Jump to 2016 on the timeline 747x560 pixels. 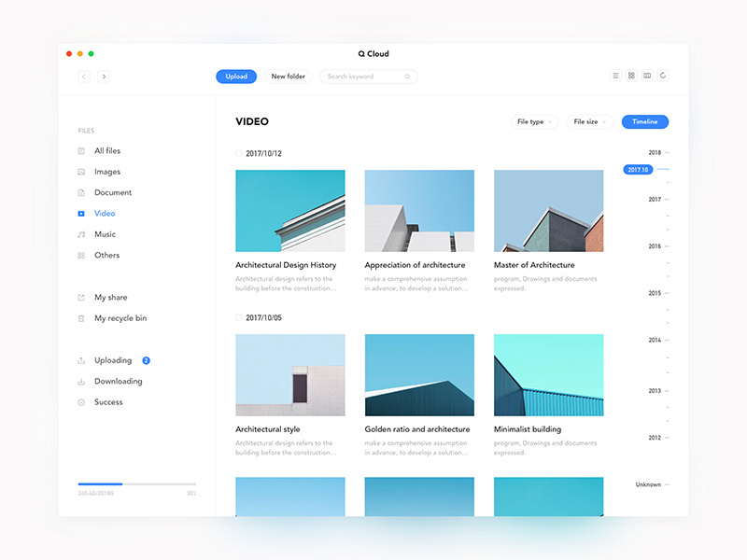655,246
